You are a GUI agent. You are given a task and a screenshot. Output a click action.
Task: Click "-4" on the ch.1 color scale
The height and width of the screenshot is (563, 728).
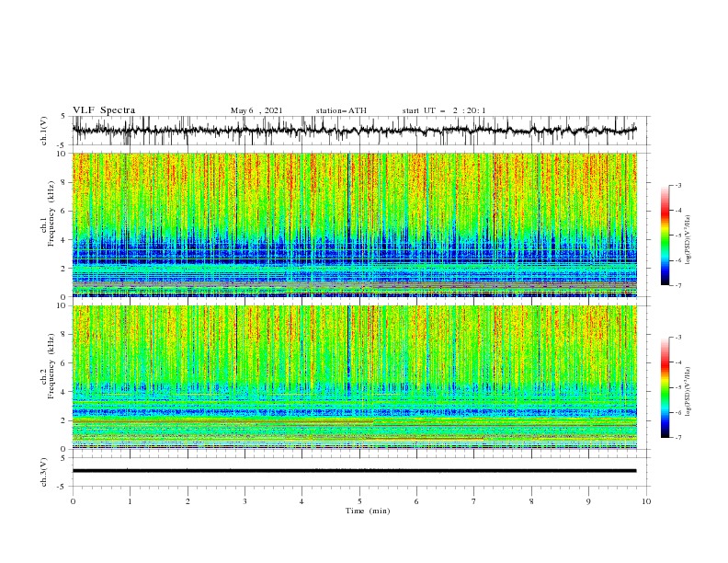tap(678, 211)
